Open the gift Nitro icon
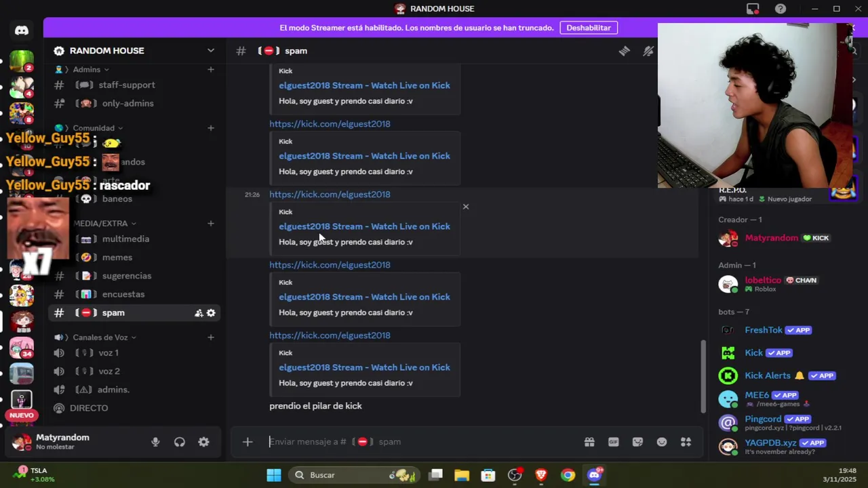This screenshot has width=868, height=488. tap(589, 442)
